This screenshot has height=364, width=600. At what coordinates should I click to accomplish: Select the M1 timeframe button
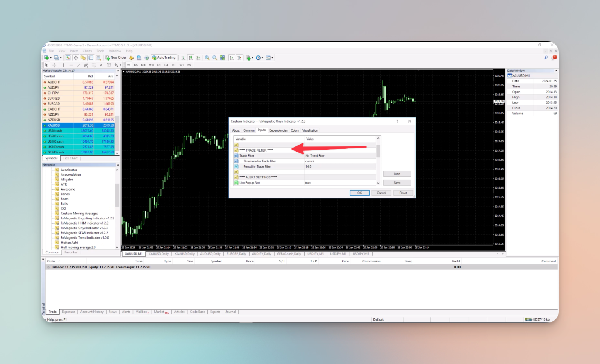[128, 65]
